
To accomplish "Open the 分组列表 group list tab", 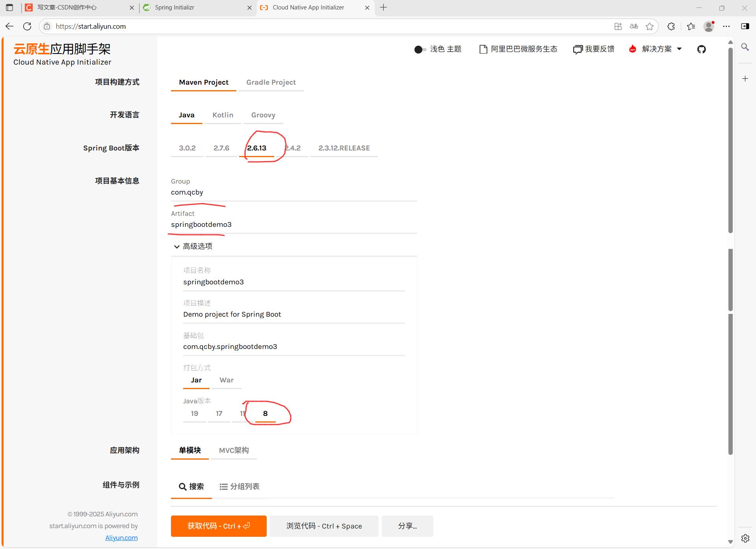I will click(x=240, y=487).
